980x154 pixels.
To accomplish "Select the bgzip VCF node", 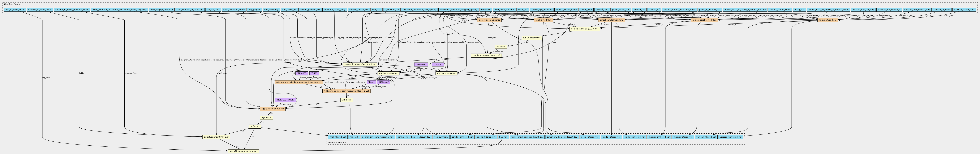I will pyautogui.click(x=266, y=118).
